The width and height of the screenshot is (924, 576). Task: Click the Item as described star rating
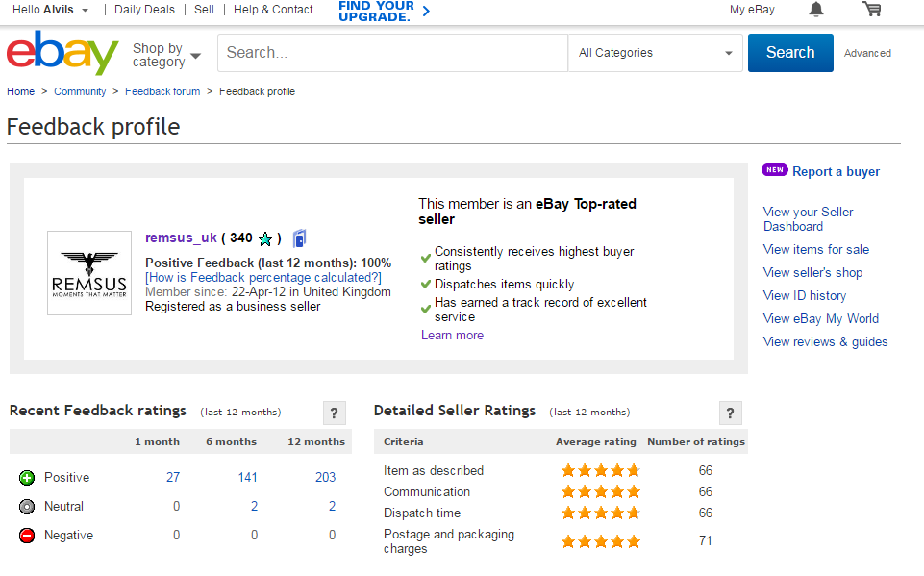601,470
